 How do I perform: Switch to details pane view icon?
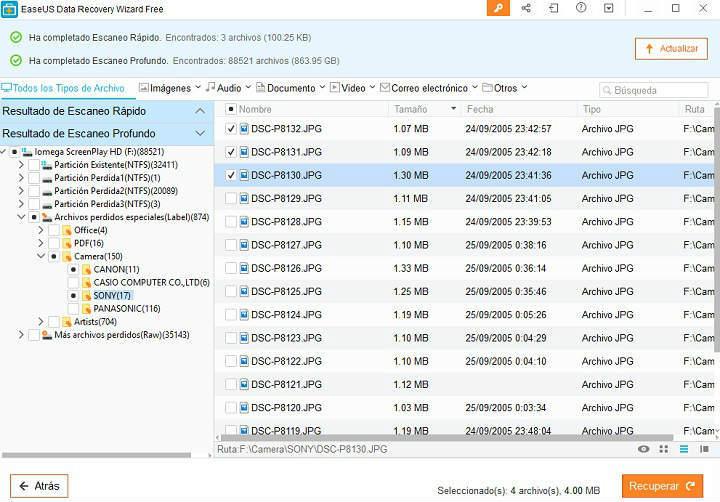tap(704, 449)
